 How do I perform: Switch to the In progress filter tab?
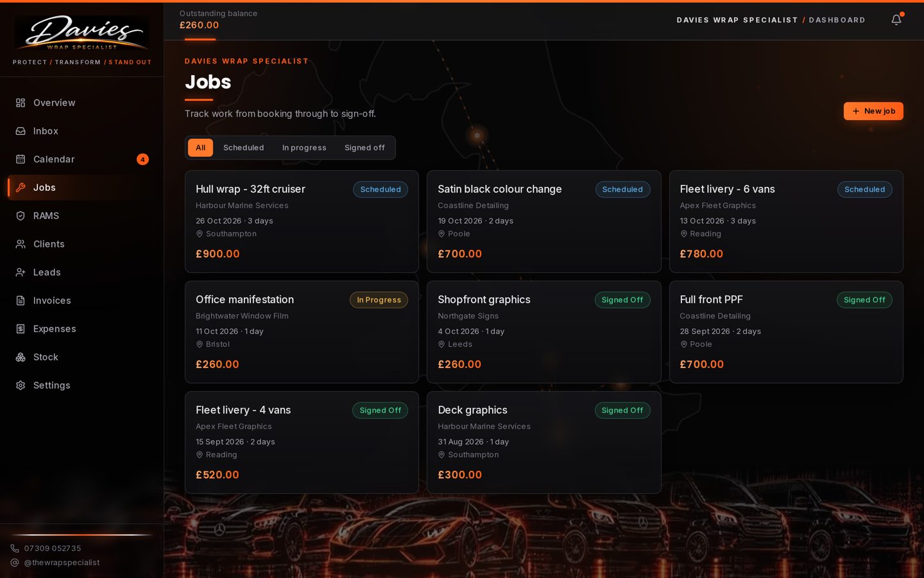pos(304,148)
